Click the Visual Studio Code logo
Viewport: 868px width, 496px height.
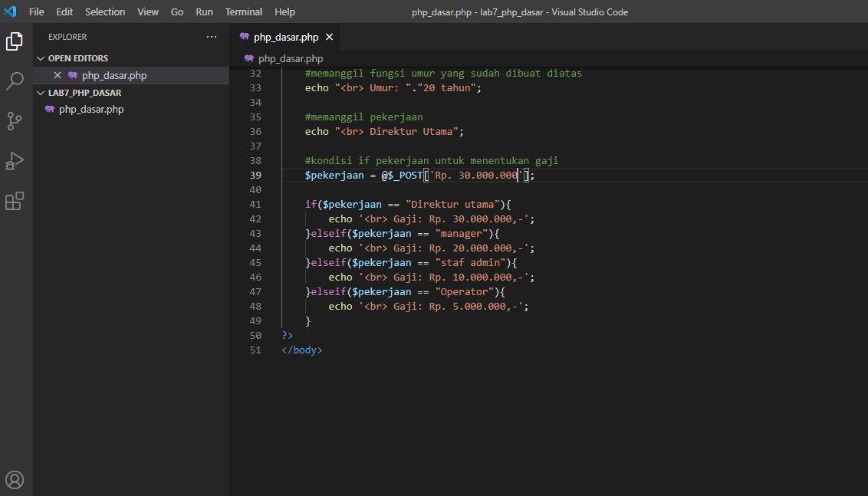(x=10, y=11)
